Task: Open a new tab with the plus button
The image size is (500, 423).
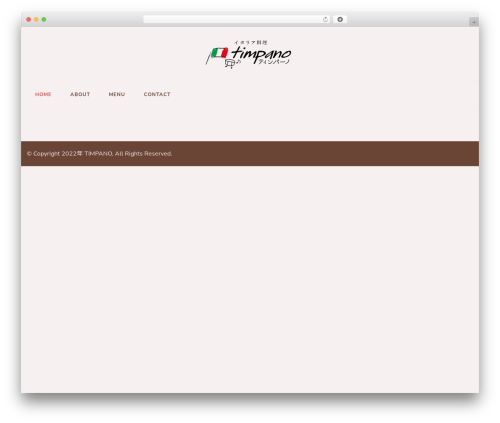Action: pyautogui.click(x=474, y=22)
